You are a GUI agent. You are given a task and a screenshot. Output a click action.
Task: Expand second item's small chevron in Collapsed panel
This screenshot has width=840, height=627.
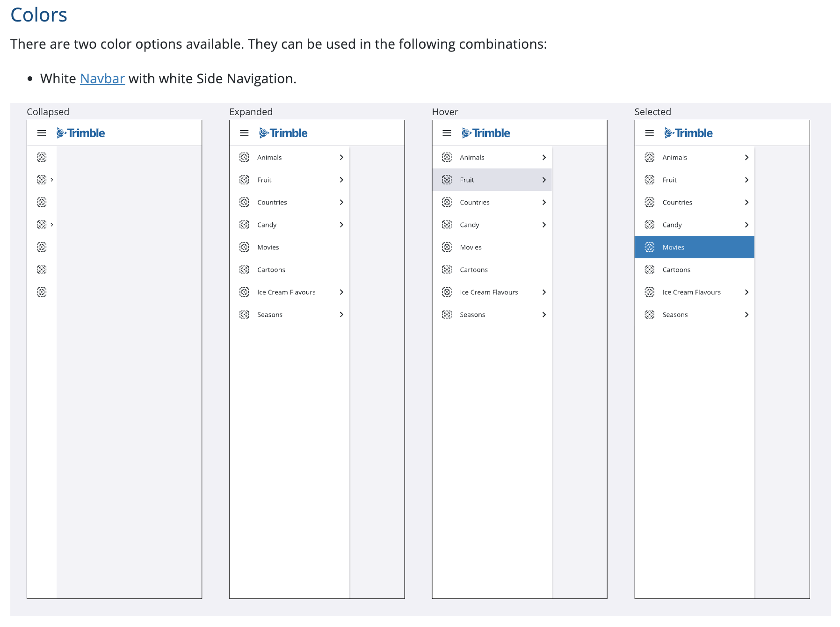point(52,180)
